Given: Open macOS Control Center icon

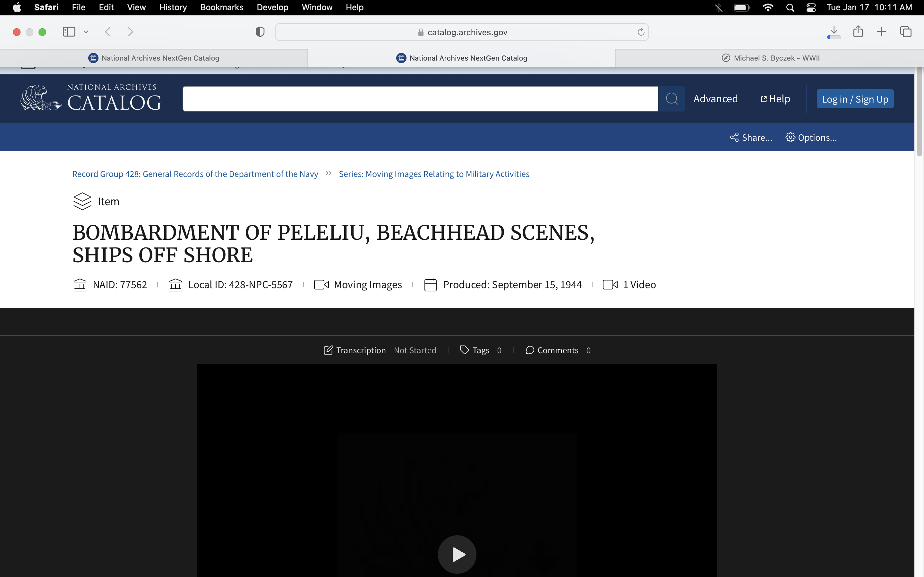Looking at the screenshot, I should click(x=811, y=8).
